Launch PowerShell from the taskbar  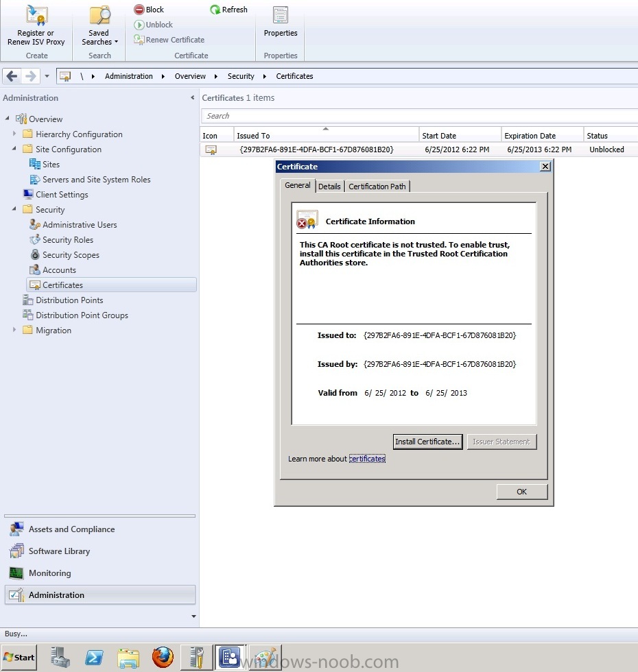pos(94,658)
